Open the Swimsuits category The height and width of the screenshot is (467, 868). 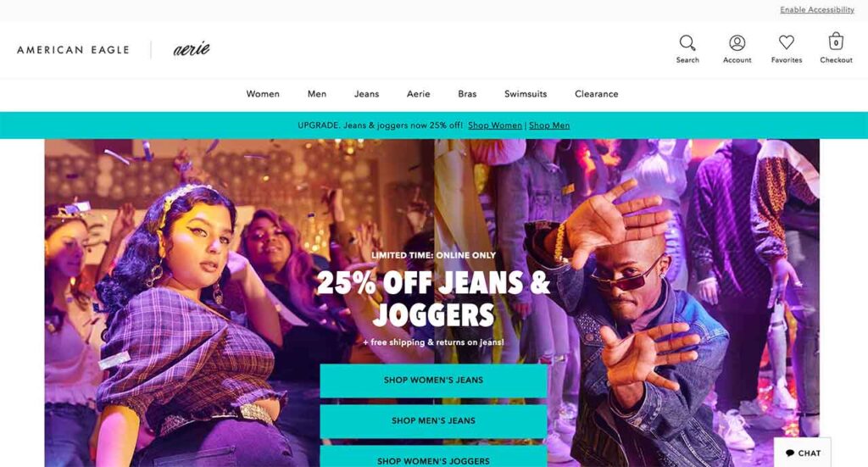tap(526, 94)
